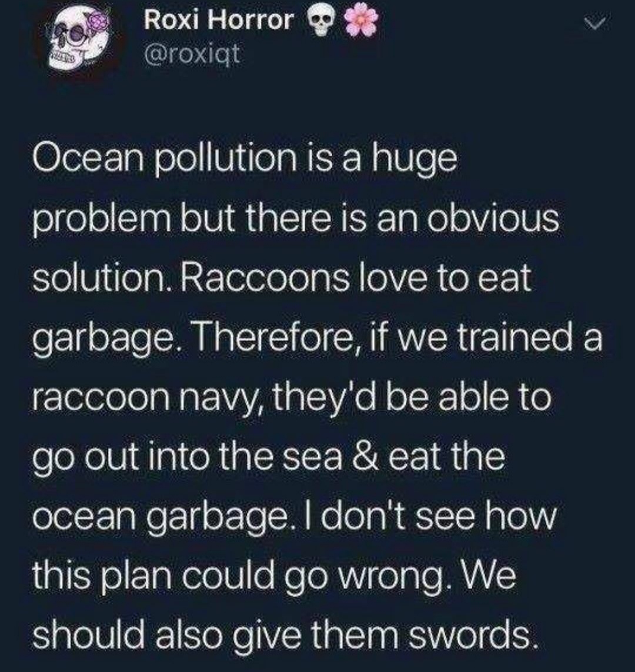Open the Roxi Horror display name link
Viewport: 635px width, 672px height.
tap(220, 20)
